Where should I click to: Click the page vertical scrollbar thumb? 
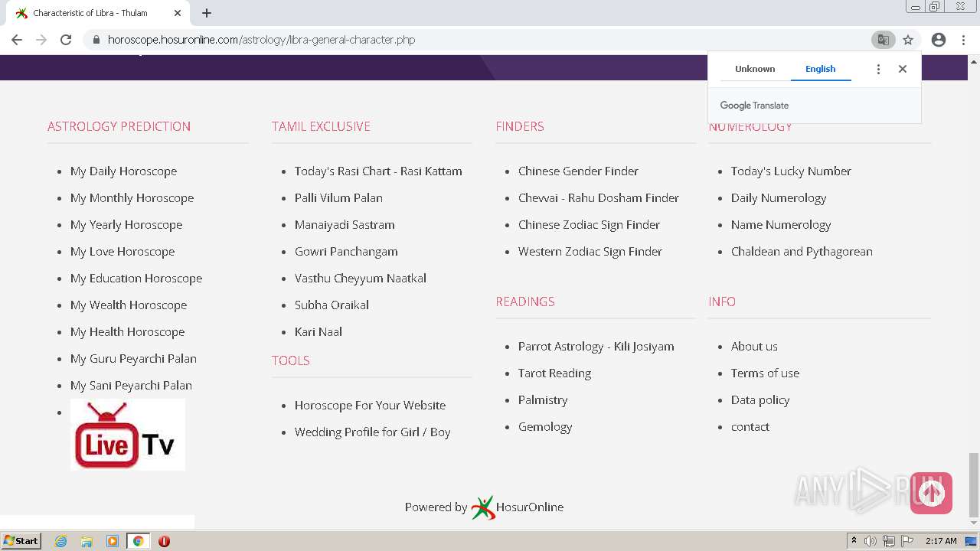(974, 484)
